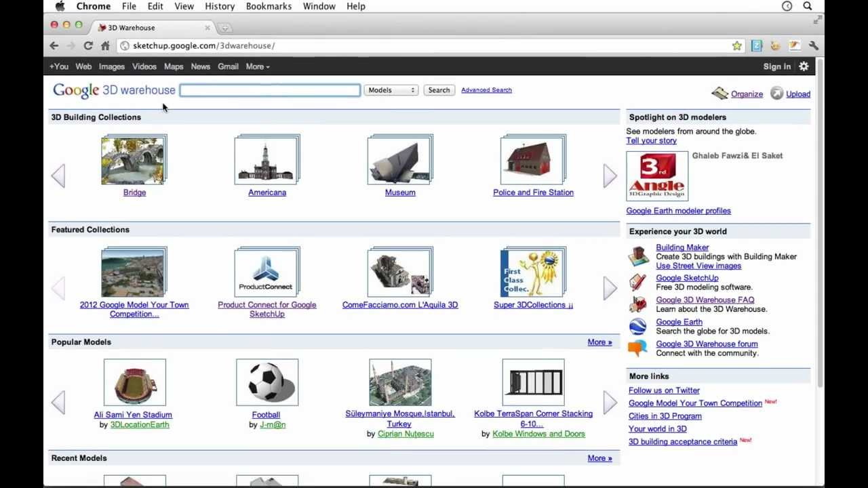Click More next to Recent Models
The width and height of the screenshot is (868, 488).
coord(599,458)
